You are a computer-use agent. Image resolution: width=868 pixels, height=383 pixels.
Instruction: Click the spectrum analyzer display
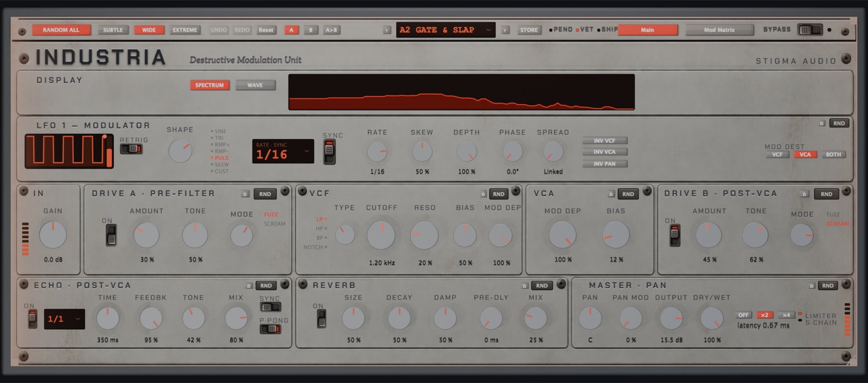point(461,92)
